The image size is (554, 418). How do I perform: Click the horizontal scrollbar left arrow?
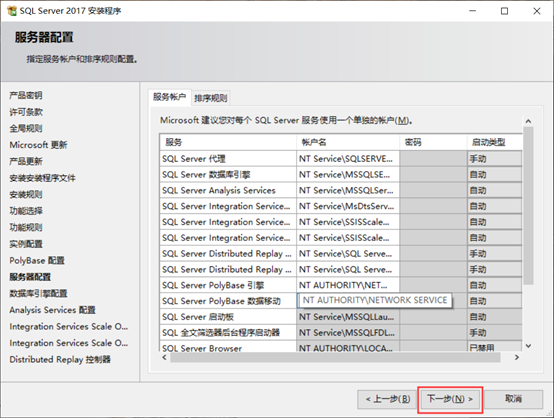coord(164,358)
